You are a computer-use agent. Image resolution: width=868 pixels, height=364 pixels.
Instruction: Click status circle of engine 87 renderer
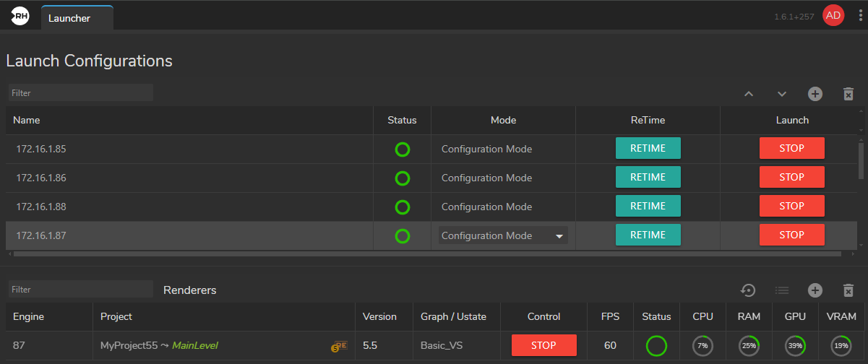point(656,346)
